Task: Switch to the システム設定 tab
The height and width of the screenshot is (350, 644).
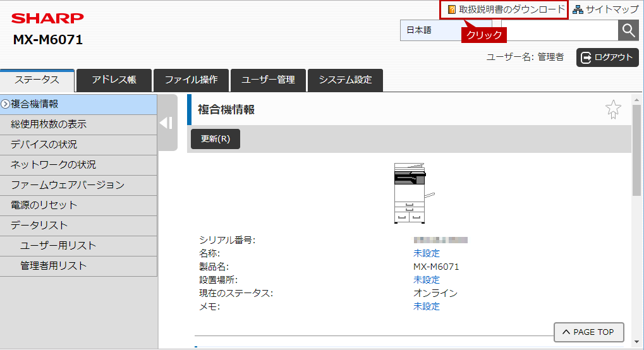Action: tap(346, 80)
